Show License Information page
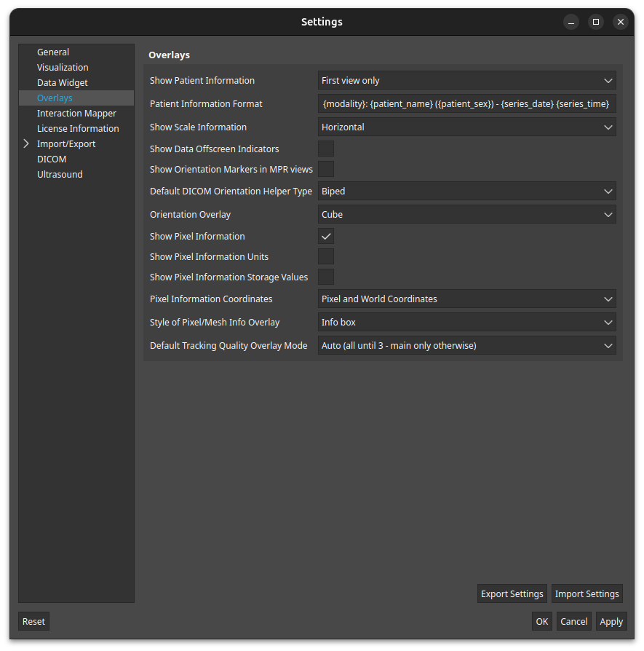 [x=78, y=129]
